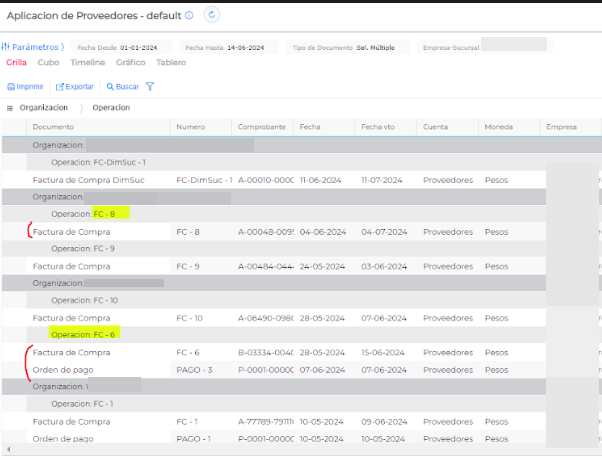The width and height of the screenshot is (602, 456).
Task: Collapse the Operacion: FC - 6 group
Action: click(x=286, y=335)
